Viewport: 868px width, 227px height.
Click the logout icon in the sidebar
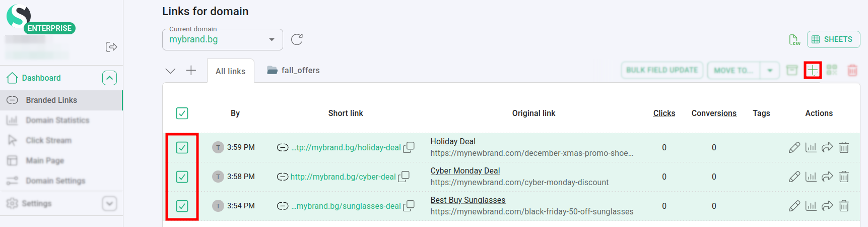pyautogui.click(x=111, y=47)
